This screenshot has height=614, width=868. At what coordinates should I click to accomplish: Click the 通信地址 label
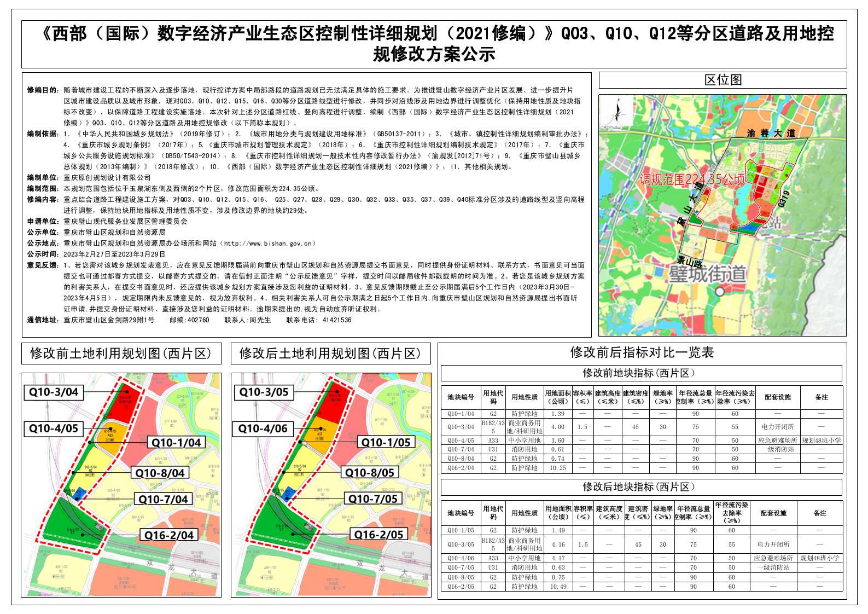coord(43,320)
